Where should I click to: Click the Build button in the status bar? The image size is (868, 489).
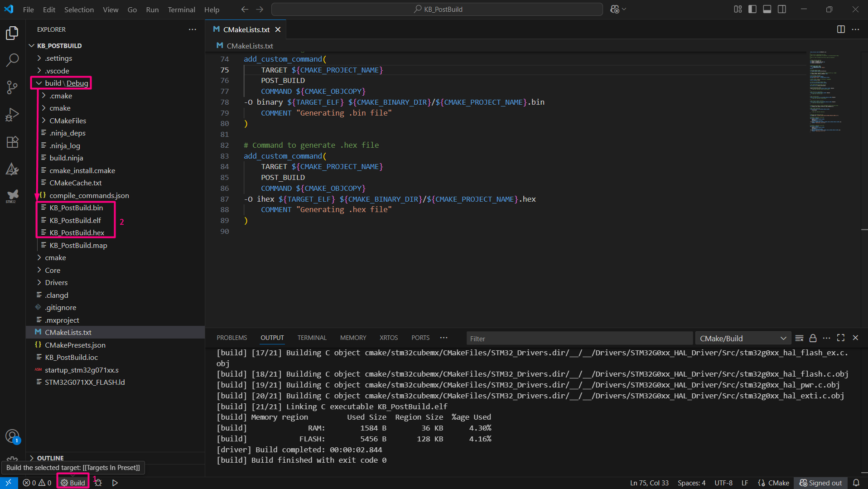point(72,482)
